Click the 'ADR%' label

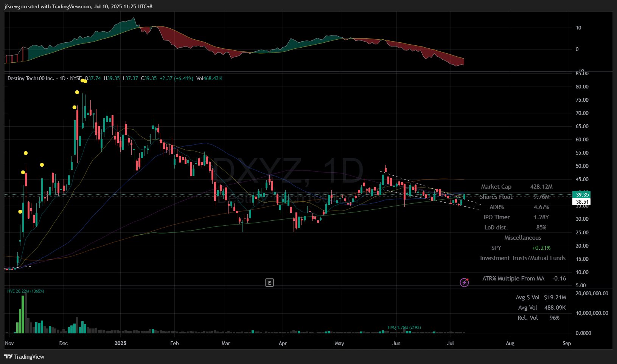click(497, 207)
